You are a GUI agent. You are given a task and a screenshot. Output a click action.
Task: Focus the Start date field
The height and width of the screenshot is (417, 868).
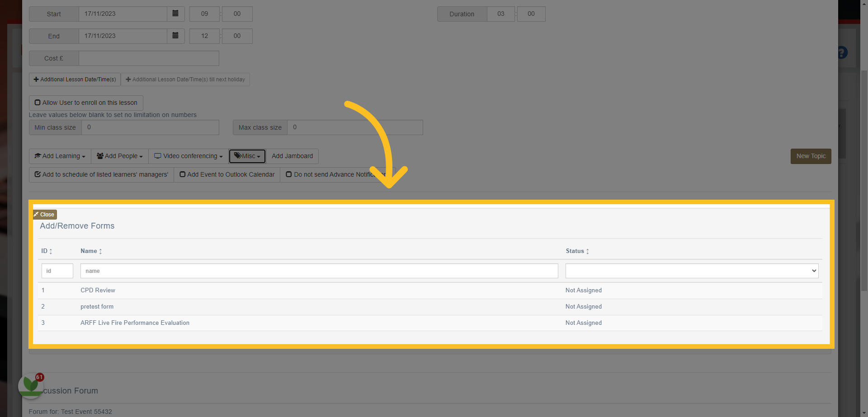tap(123, 14)
